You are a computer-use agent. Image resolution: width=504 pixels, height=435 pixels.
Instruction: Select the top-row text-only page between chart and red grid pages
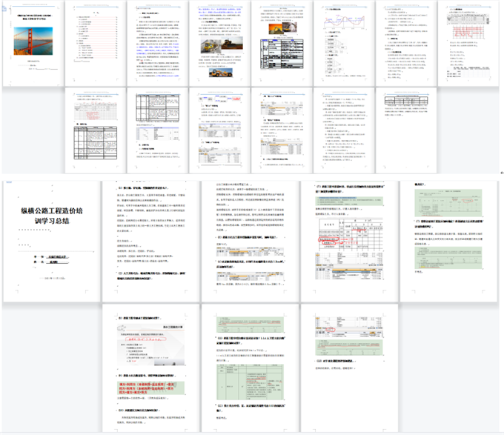[406, 44]
